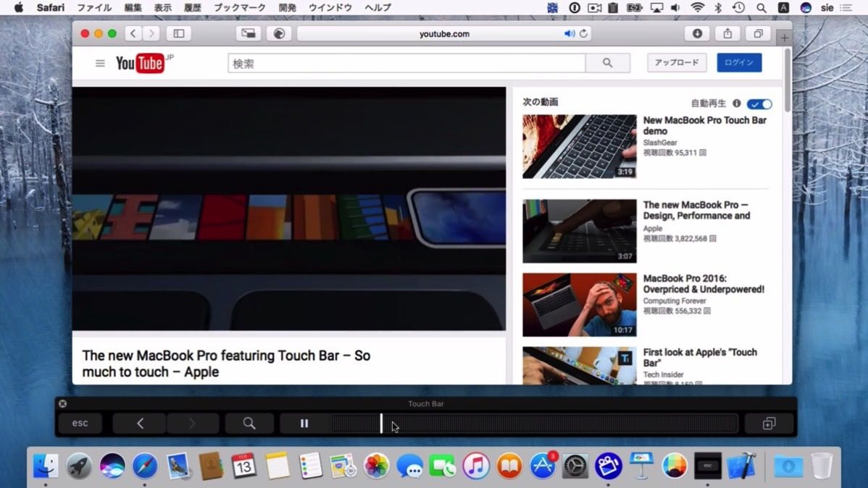The height and width of the screenshot is (488, 868).
Task: Open the ヘルプ menu
Action: point(378,8)
